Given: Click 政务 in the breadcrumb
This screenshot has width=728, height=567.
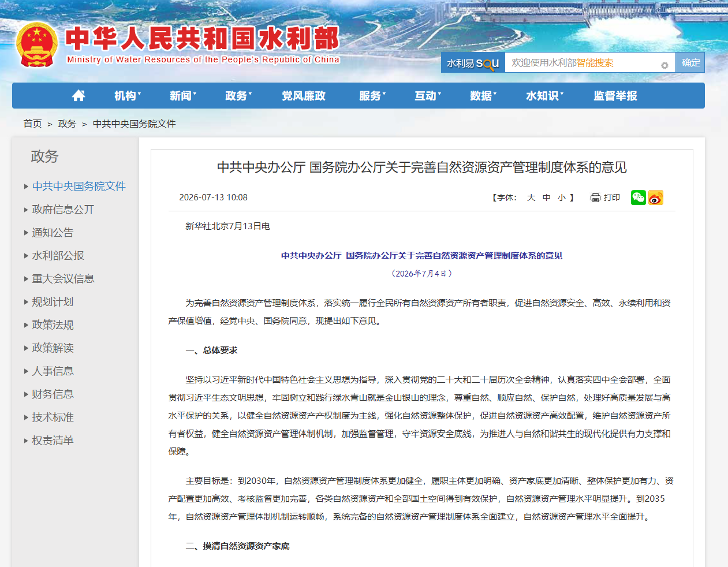Looking at the screenshot, I should coord(67,124).
